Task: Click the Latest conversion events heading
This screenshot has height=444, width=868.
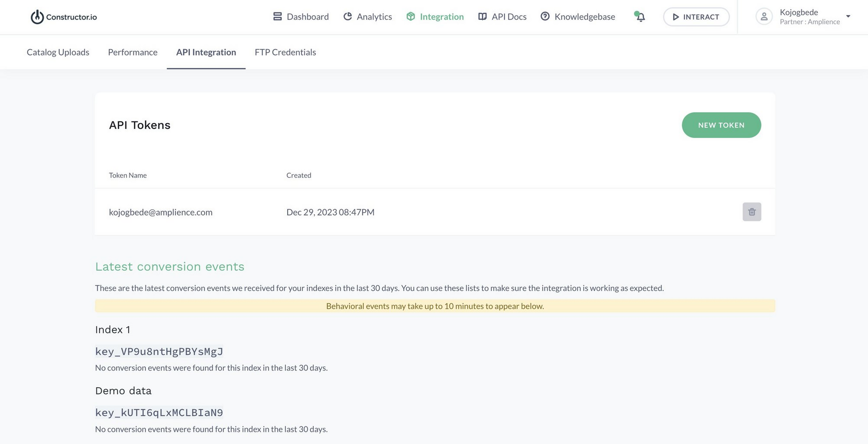Action: click(x=170, y=267)
